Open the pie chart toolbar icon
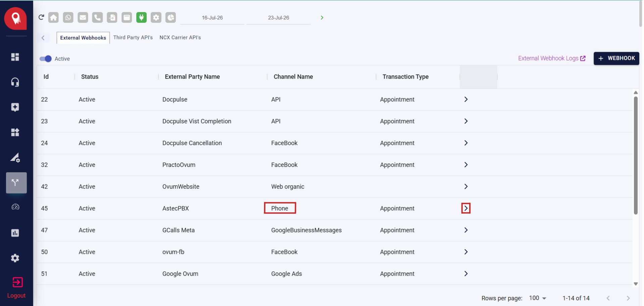 coord(171,17)
